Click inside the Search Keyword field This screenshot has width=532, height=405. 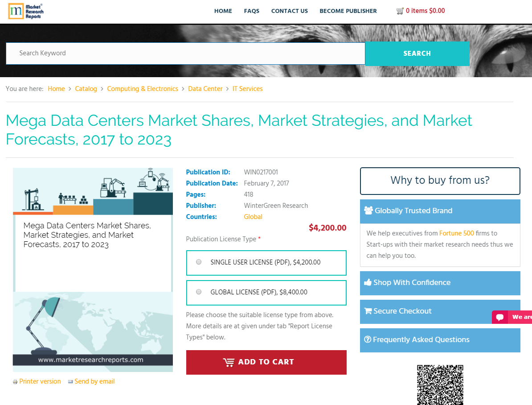pos(178,53)
